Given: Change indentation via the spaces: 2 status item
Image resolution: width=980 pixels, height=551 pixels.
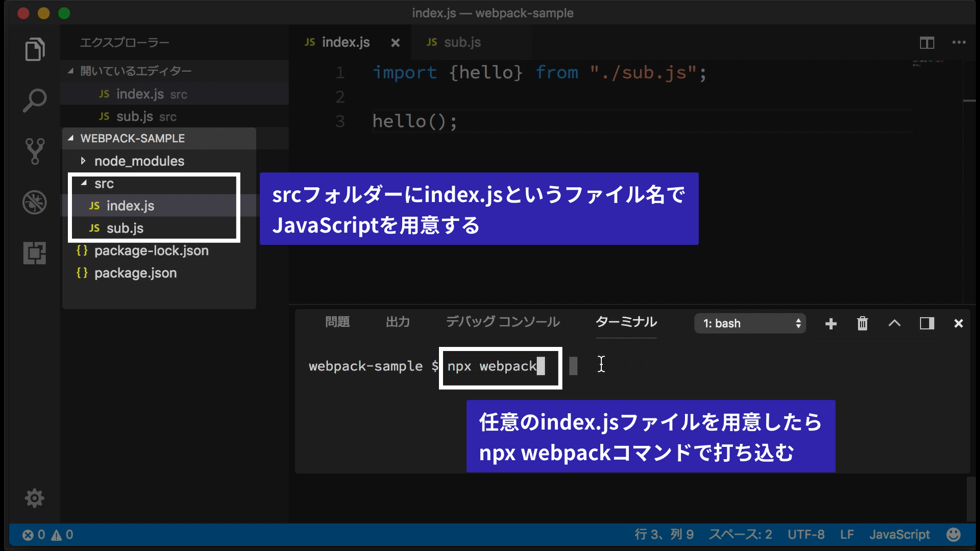Looking at the screenshot, I should click(x=740, y=535).
